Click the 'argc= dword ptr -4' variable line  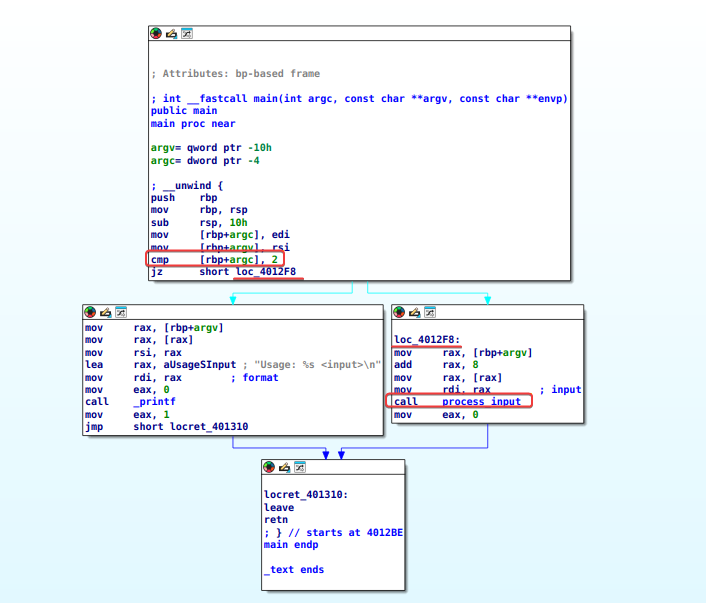coord(205,161)
